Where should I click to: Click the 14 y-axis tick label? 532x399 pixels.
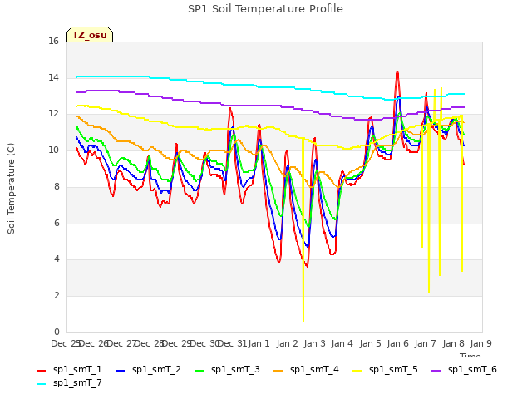[x=53, y=77]
